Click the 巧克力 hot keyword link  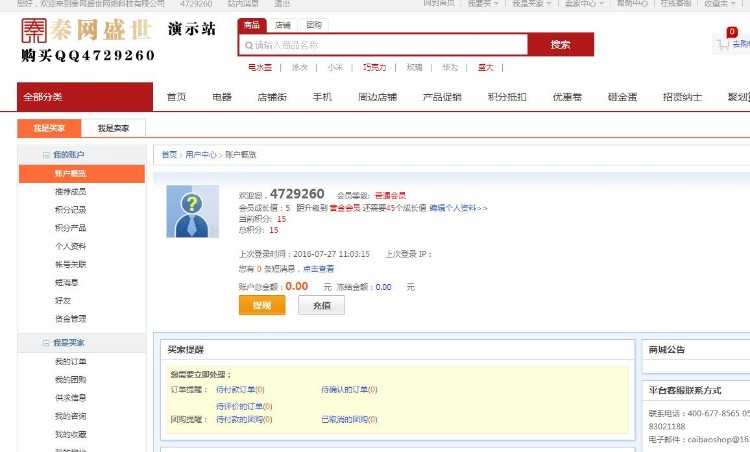coord(375,67)
